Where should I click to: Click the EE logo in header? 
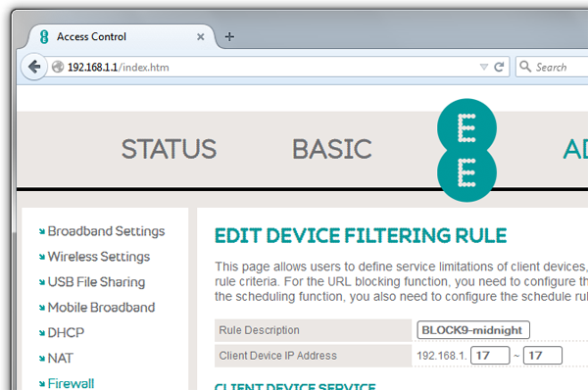[466, 150]
